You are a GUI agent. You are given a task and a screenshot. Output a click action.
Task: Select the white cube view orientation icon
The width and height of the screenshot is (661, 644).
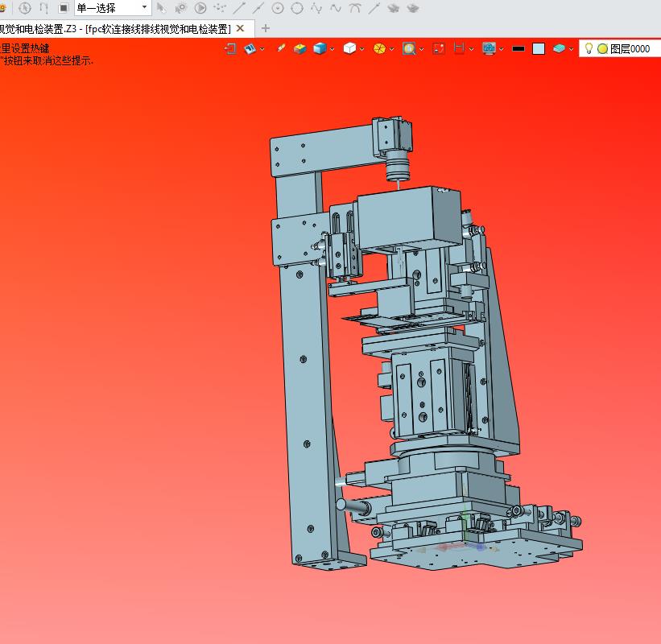coord(349,48)
